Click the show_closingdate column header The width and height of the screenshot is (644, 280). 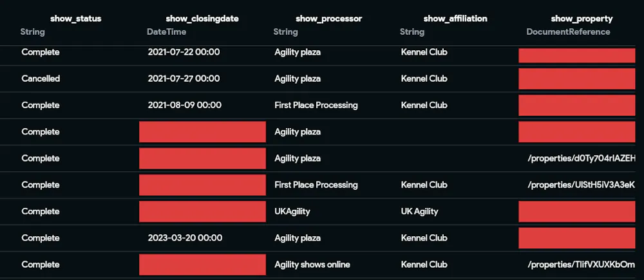pyautogui.click(x=202, y=19)
